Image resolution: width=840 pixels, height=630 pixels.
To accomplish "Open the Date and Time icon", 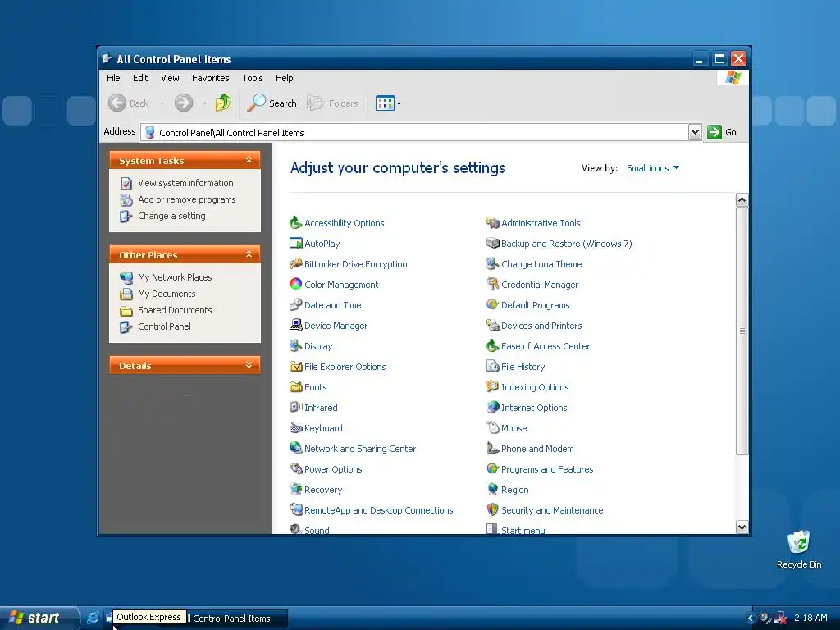I will tap(295, 305).
